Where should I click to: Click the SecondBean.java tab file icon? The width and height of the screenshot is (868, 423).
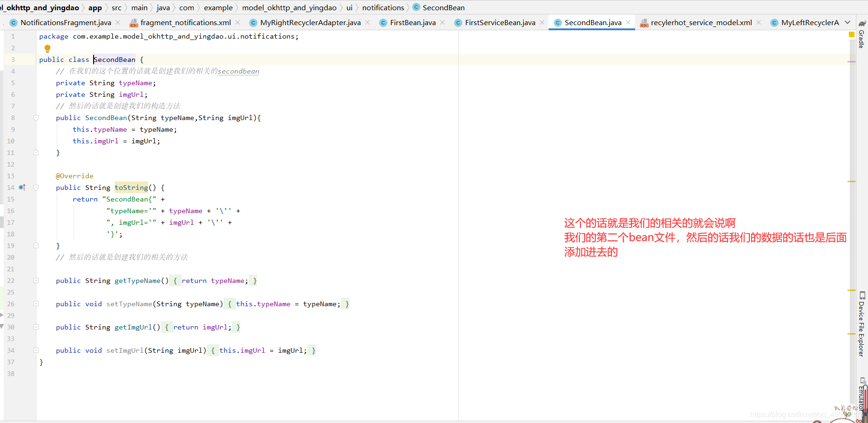(557, 22)
